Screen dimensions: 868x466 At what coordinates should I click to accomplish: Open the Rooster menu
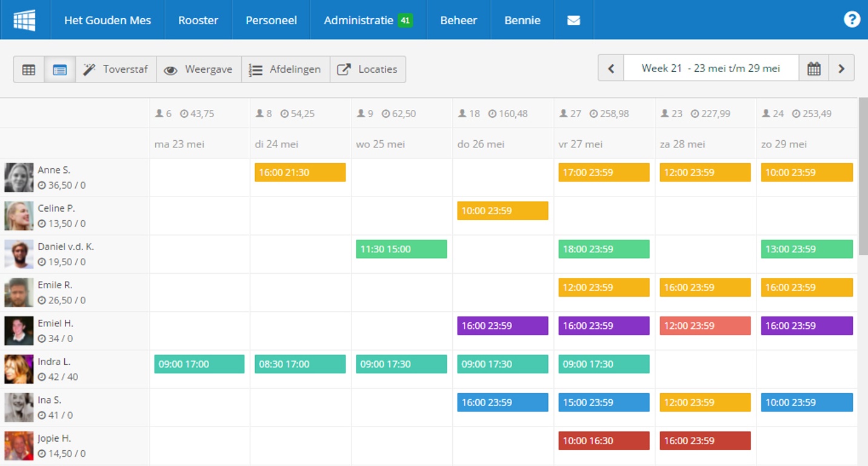(x=198, y=20)
